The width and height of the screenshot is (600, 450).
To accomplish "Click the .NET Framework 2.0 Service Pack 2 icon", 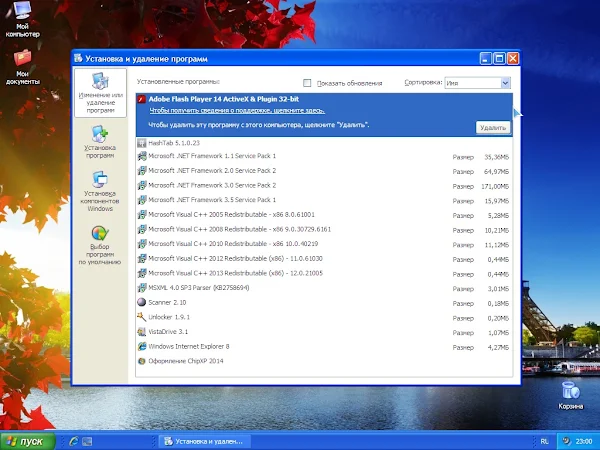I will 142,171.
